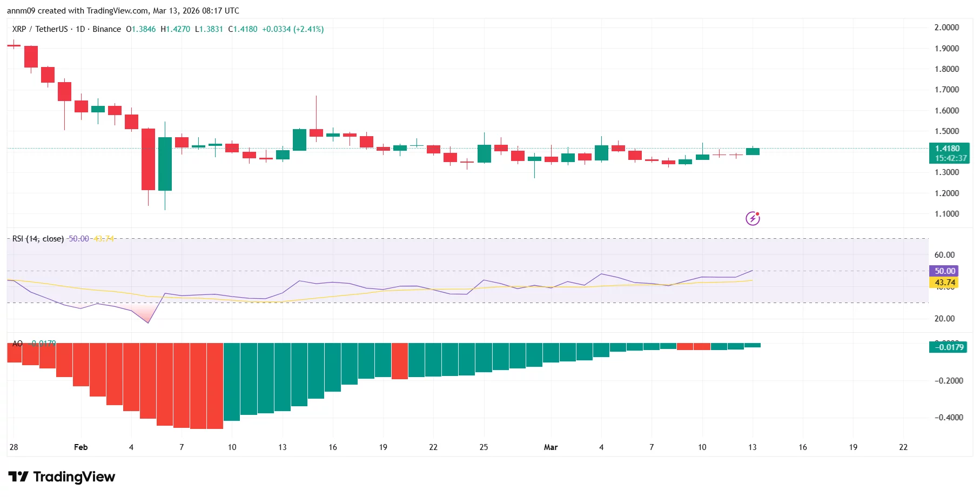Screen dimensions: 980x497
Task: Select the tall red candle near February 5
Action: coord(147,159)
